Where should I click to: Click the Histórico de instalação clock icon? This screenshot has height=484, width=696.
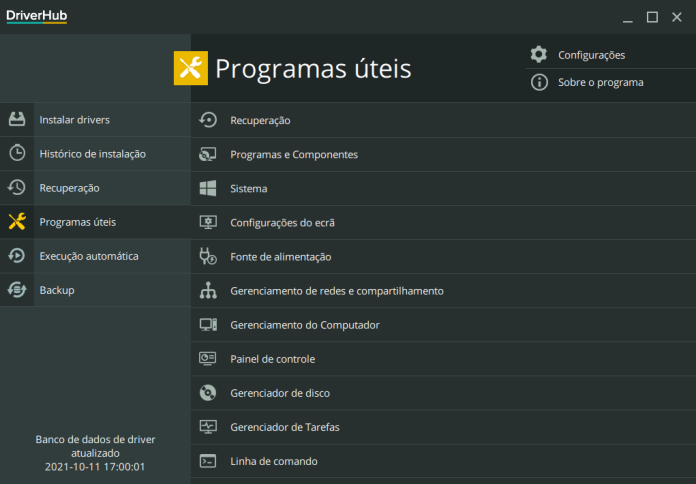pyautogui.click(x=17, y=153)
